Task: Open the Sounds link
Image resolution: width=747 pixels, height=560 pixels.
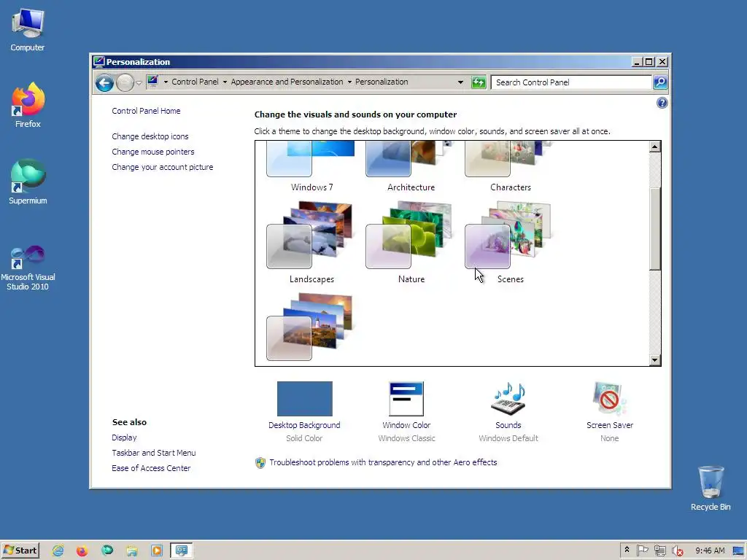Action: click(508, 425)
